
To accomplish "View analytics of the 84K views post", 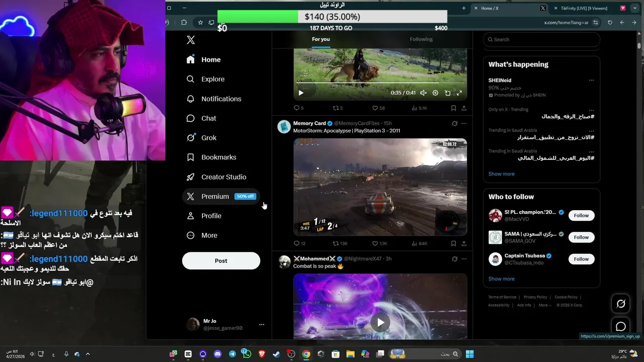I will 419,243.
